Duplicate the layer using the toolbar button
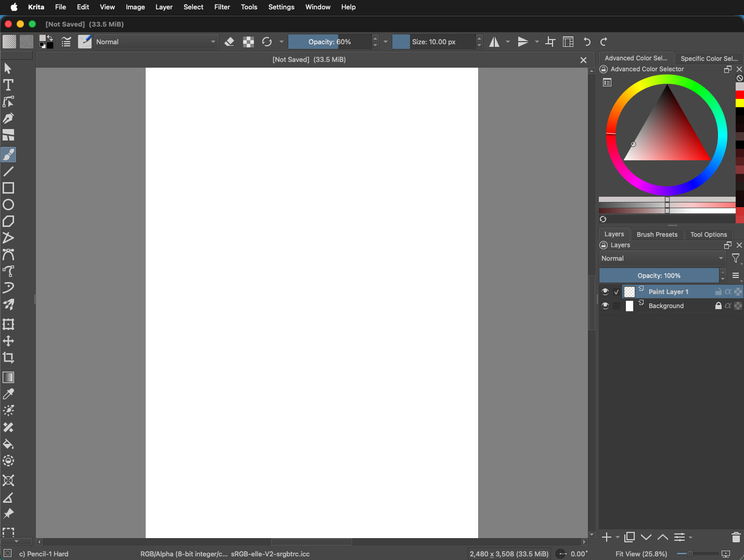Viewport: 744px width, 560px height. (x=630, y=537)
